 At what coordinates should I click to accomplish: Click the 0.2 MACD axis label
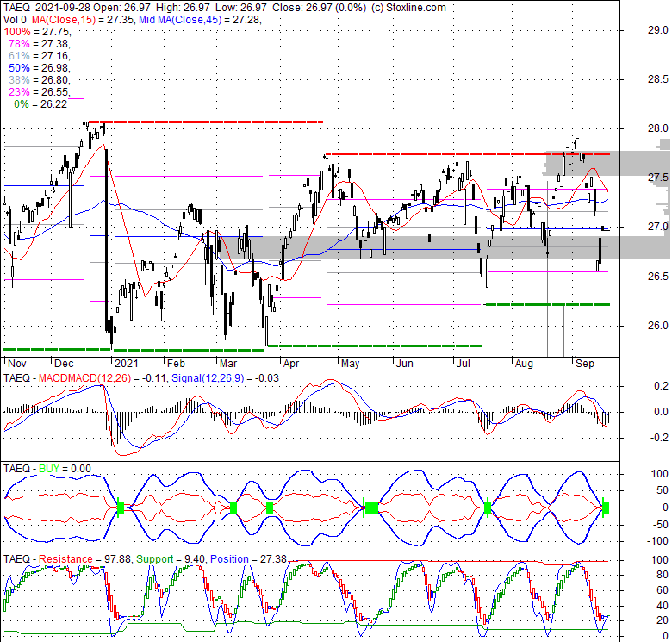pyautogui.click(x=662, y=386)
